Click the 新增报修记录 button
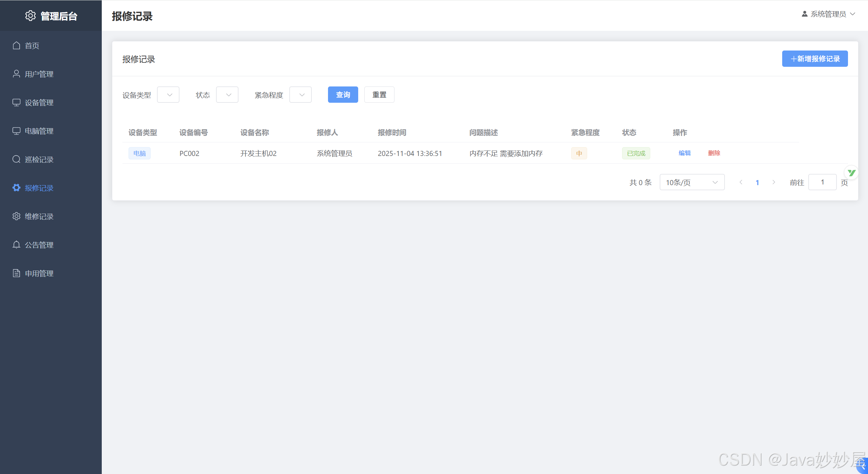Screen dimensions: 868x474 pos(815,59)
